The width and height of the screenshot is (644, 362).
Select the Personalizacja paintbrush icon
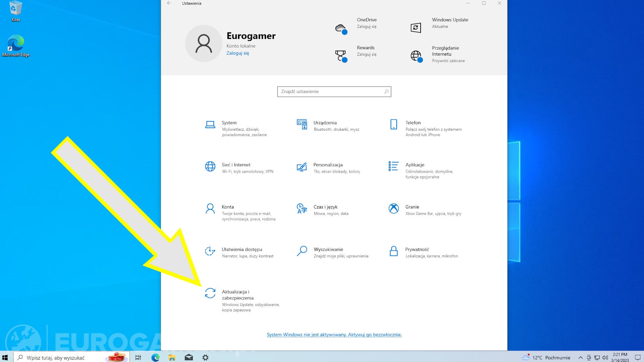[x=302, y=167]
